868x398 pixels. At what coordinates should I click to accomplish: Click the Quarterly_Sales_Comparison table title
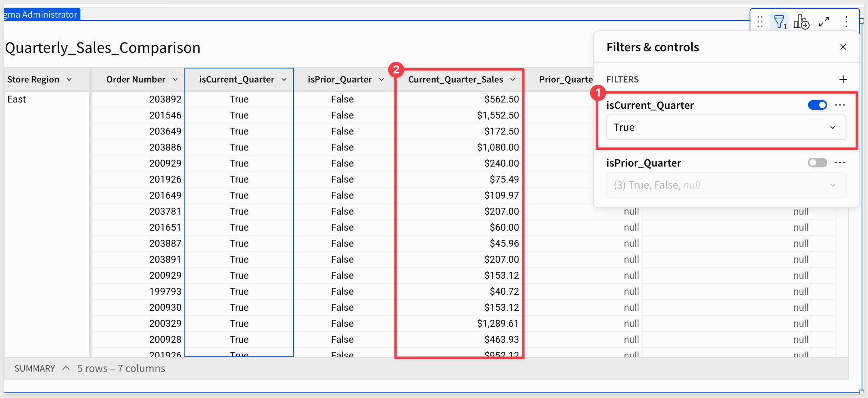[x=103, y=48]
